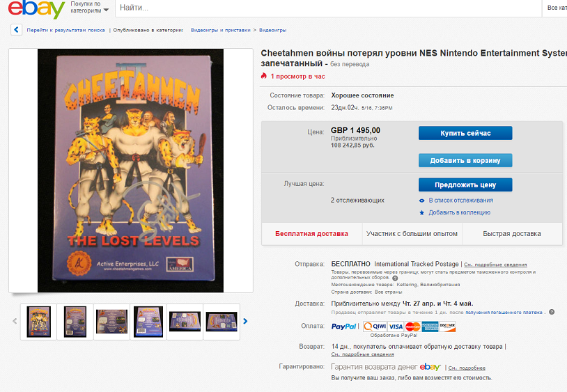
Task: Show next thumbnails with right arrow
Action: point(245,321)
